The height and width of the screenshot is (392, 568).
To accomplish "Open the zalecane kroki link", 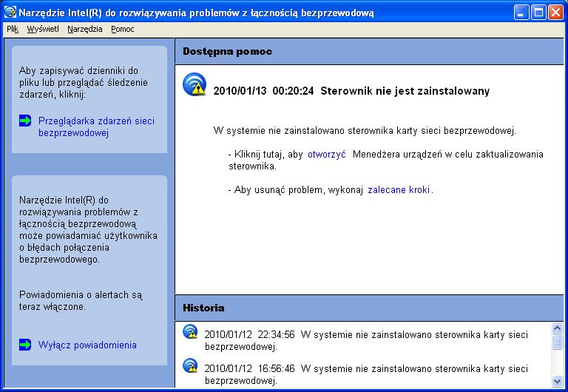I will click(399, 190).
